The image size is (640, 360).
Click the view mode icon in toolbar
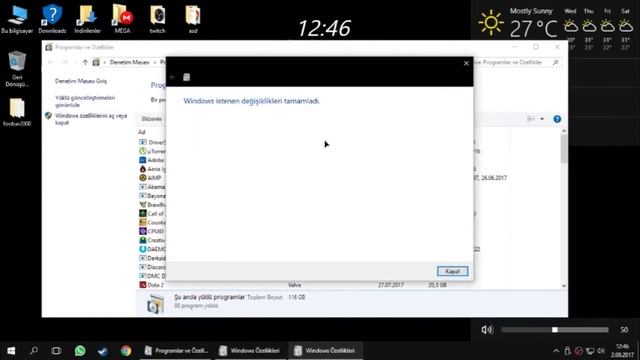(531, 119)
